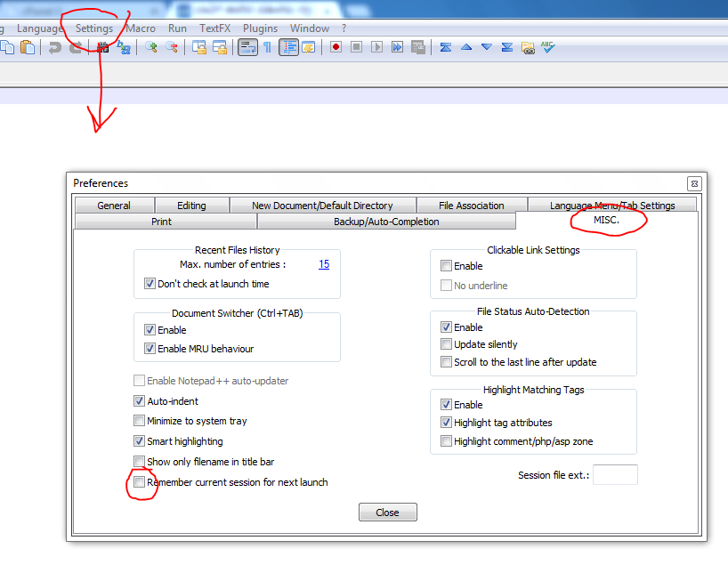Image resolution: width=728 pixels, height=573 pixels.
Task: Switch to the General tab
Action: pyautogui.click(x=114, y=206)
